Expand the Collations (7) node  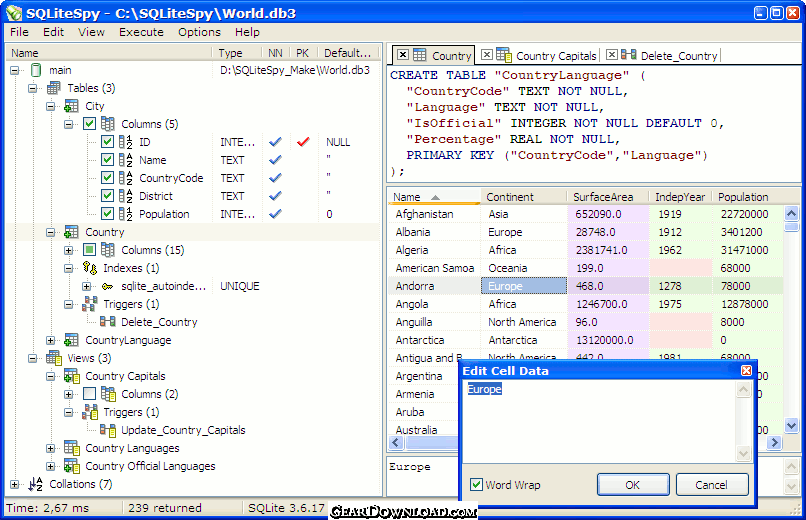tap(14, 484)
